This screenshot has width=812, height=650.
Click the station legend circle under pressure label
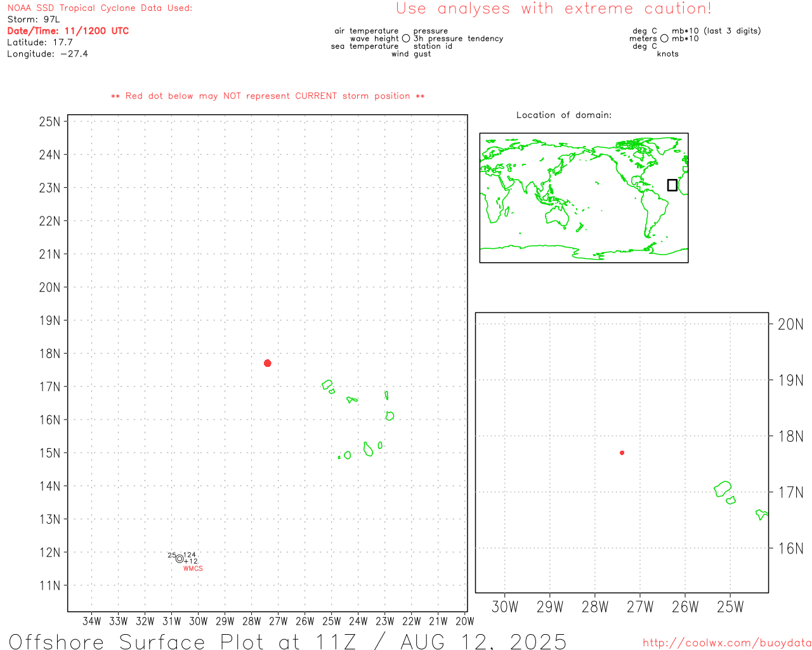click(x=406, y=39)
